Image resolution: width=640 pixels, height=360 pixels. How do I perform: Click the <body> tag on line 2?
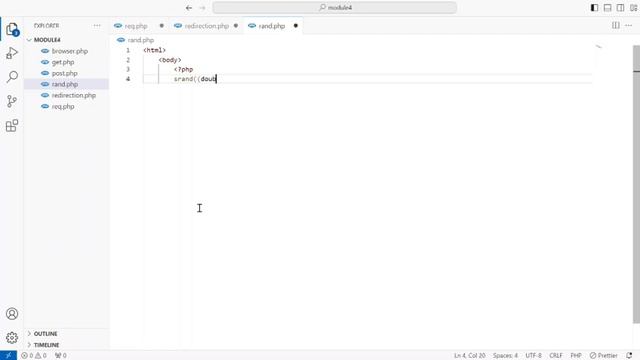coord(170,60)
